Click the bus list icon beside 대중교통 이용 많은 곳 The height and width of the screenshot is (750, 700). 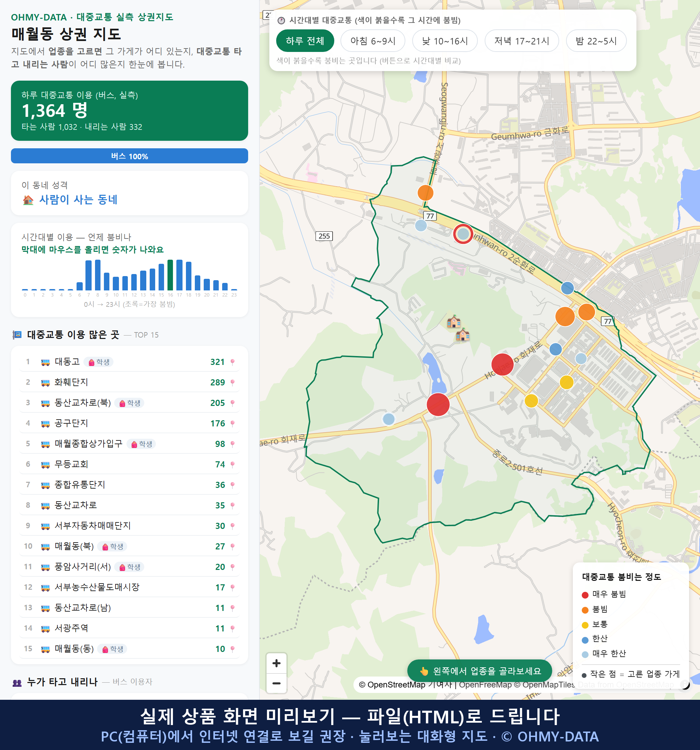click(17, 335)
